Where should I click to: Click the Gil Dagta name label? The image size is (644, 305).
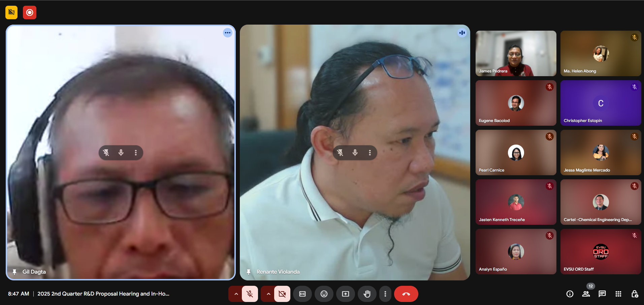point(34,272)
